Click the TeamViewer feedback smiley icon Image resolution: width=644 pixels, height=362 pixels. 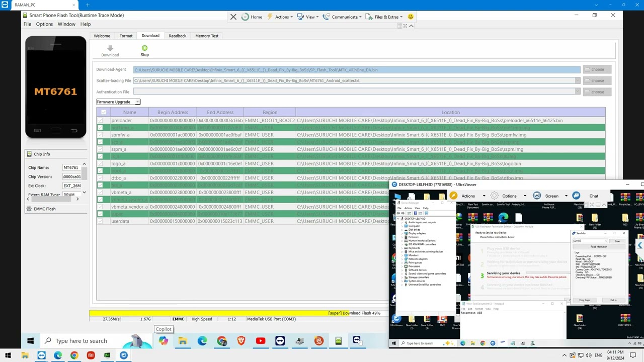(411, 17)
